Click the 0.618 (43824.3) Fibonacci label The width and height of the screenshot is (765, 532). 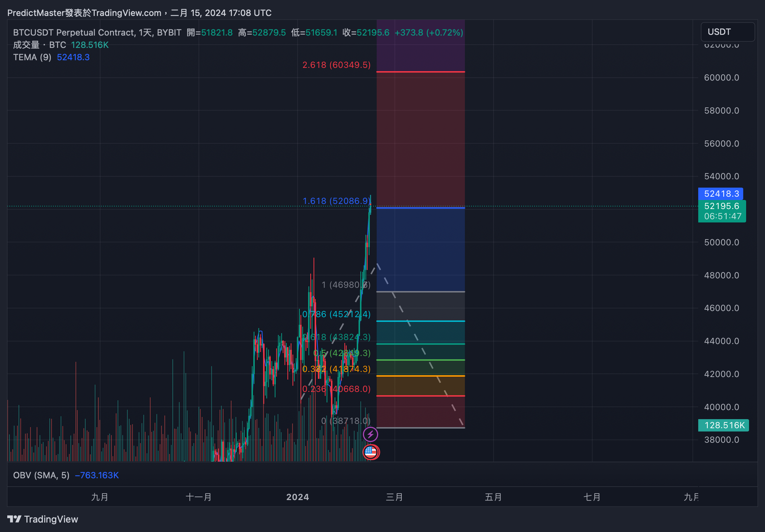(x=336, y=337)
